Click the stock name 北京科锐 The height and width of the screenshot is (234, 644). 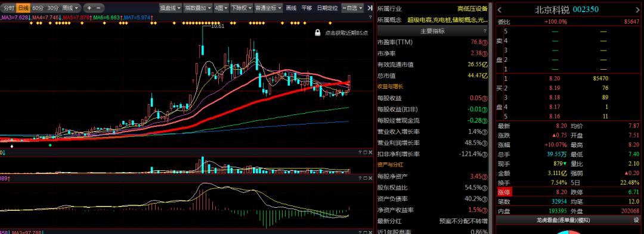point(552,10)
